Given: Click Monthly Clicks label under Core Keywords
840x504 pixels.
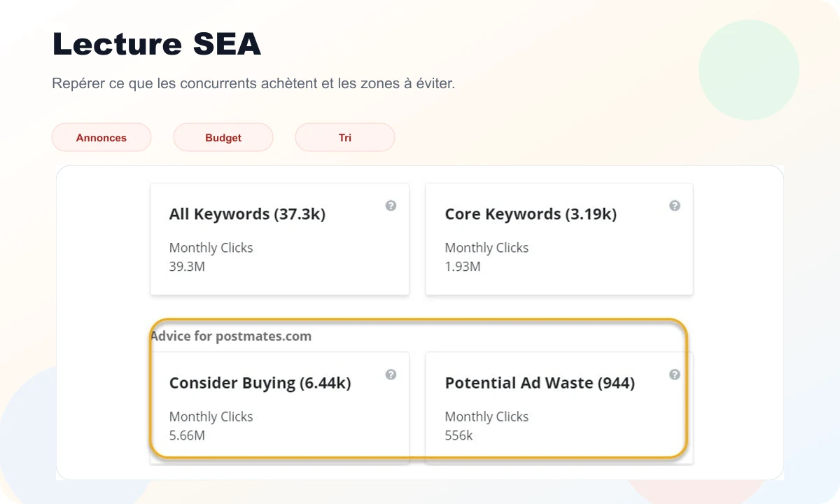Looking at the screenshot, I should click(486, 248).
